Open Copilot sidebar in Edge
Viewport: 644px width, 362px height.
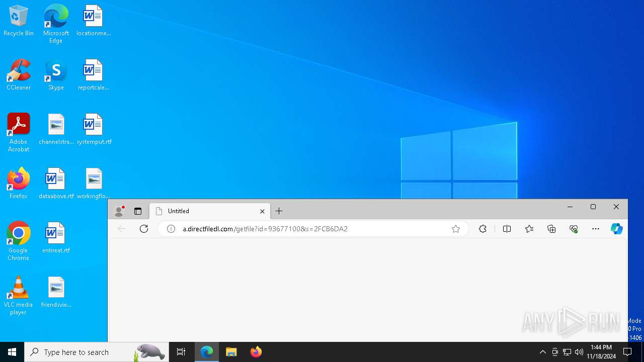[617, 229]
